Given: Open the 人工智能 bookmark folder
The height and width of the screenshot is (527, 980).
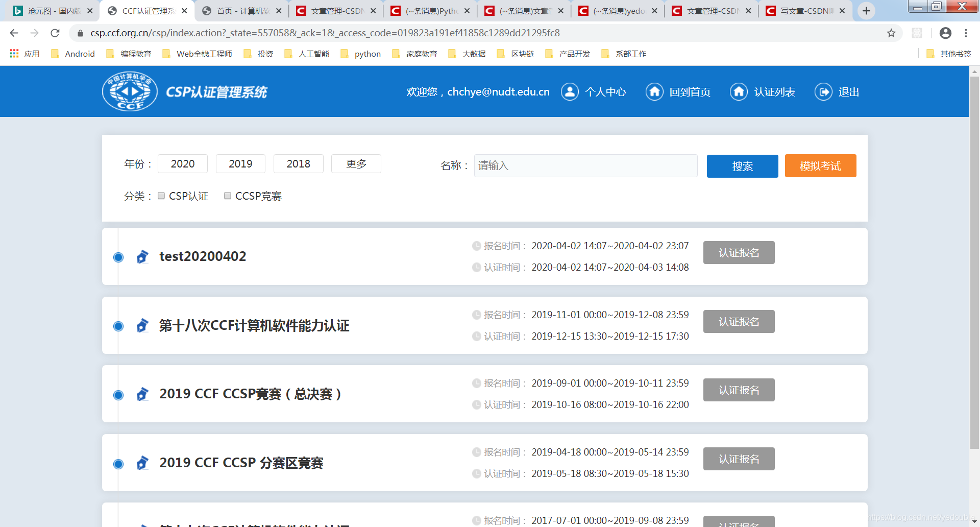Looking at the screenshot, I should [307, 54].
